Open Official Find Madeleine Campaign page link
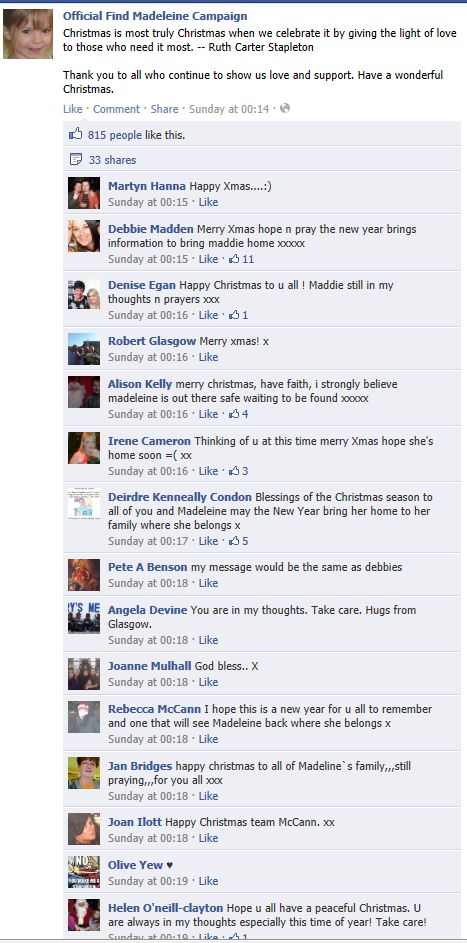The height and width of the screenshot is (943, 467). pyautogui.click(x=155, y=16)
